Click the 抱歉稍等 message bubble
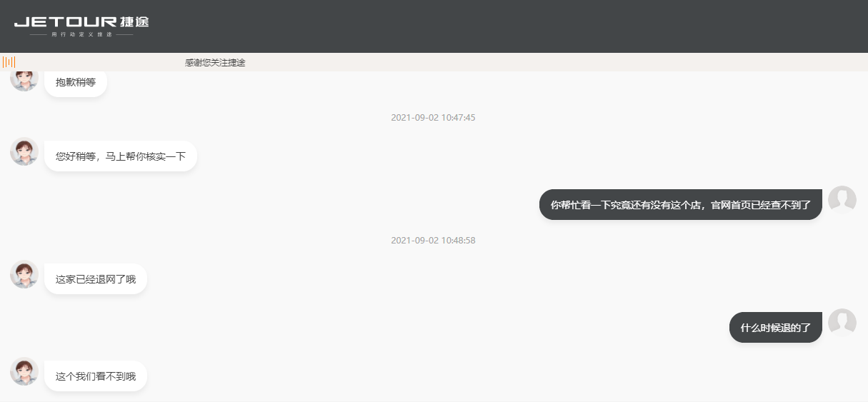The width and height of the screenshot is (868, 402). tap(76, 83)
